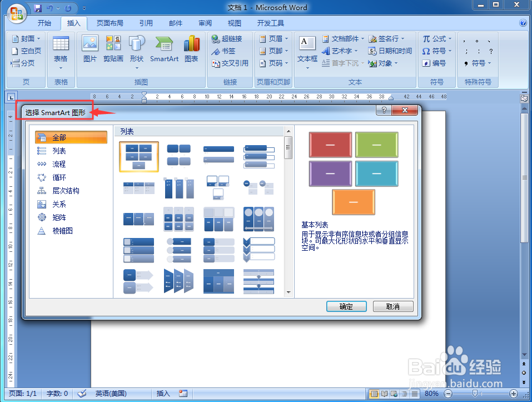This screenshot has width=532, height=402.
Task: Open 视图 view tab
Action: [x=235, y=23]
